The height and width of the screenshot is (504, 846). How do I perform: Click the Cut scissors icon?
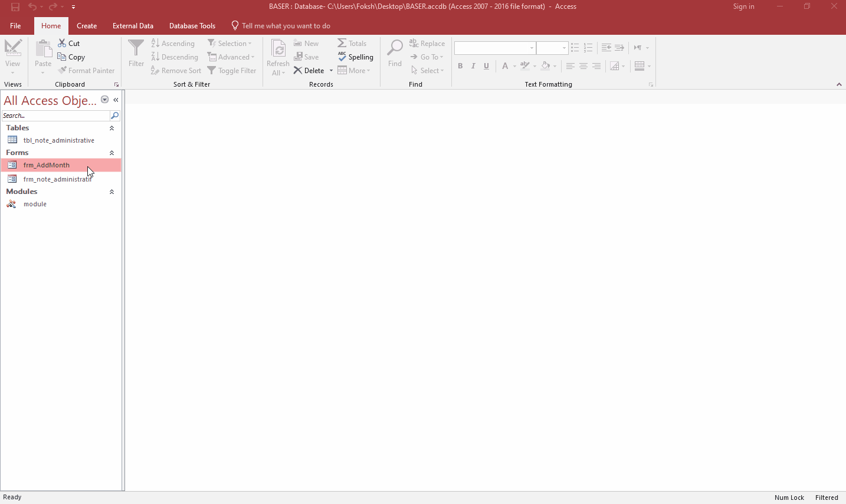(x=62, y=44)
